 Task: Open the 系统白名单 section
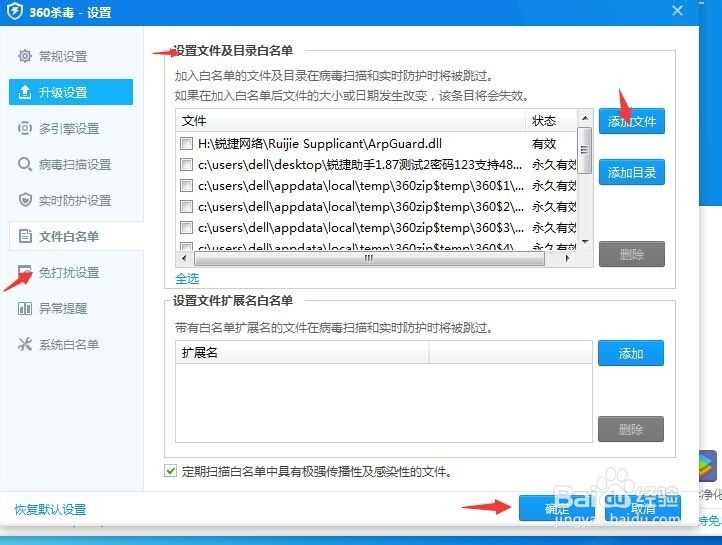pyautogui.click(x=71, y=344)
